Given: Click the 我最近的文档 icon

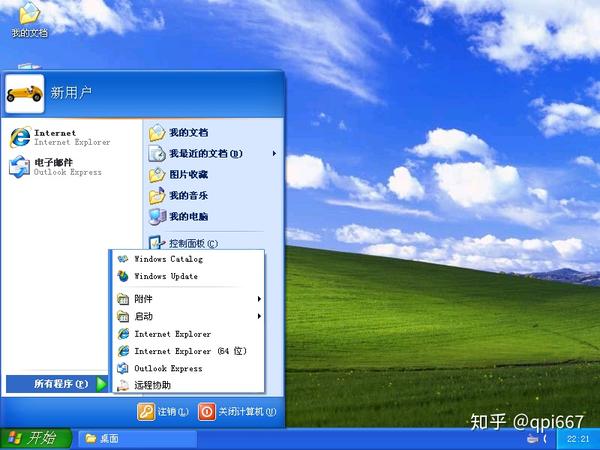Looking at the screenshot, I should tap(157, 154).
